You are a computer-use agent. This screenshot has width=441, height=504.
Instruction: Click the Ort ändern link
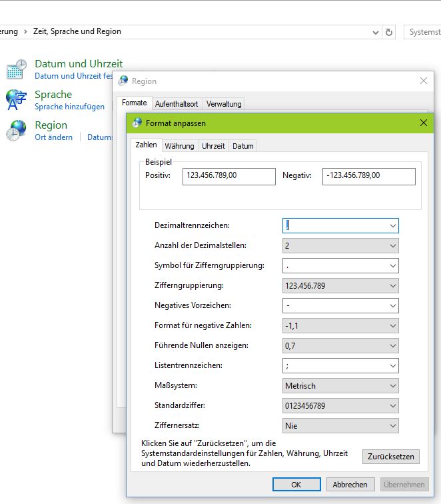point(53,137)
